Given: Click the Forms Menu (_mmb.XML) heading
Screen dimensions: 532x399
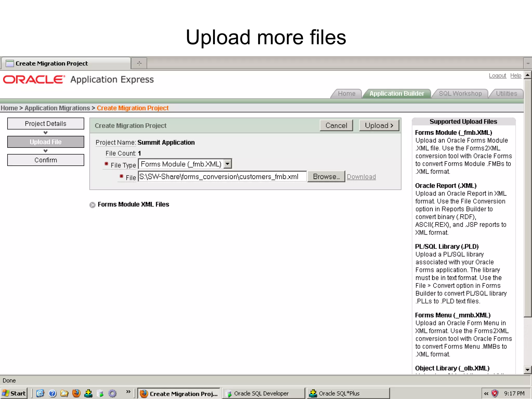Looking at the screenshot, I should tap(453, 315).
